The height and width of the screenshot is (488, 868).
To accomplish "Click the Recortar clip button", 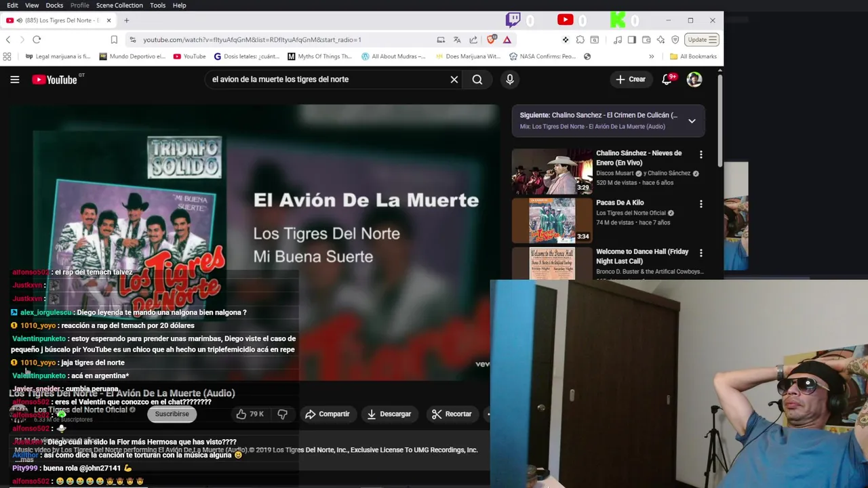I will click(x=452, y=414).
